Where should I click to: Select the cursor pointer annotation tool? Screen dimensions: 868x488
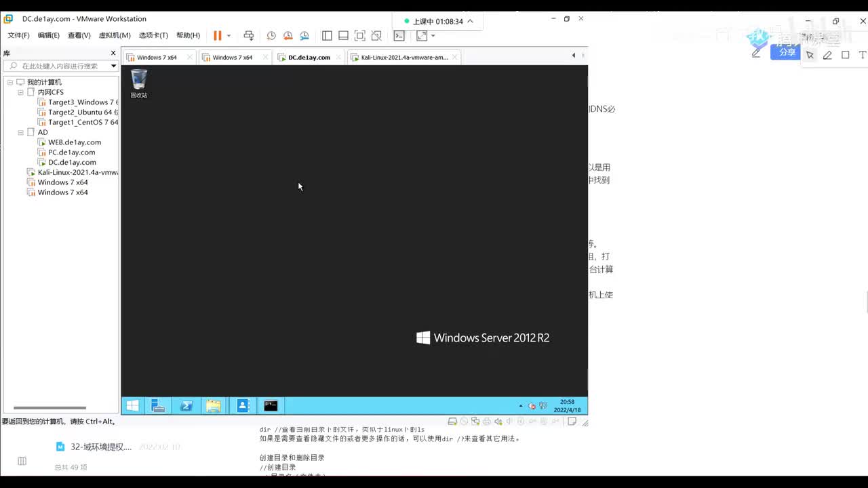click(x=810, y=55)
